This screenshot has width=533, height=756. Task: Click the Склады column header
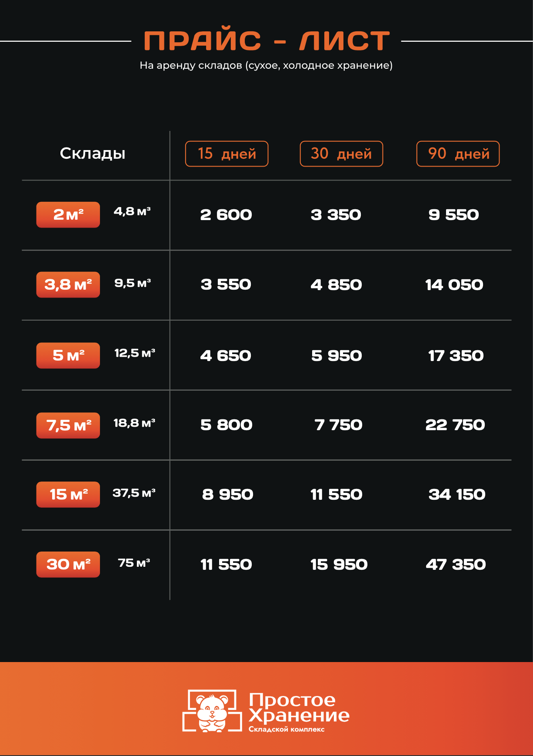pyautogui.click(x=93, y=154)
